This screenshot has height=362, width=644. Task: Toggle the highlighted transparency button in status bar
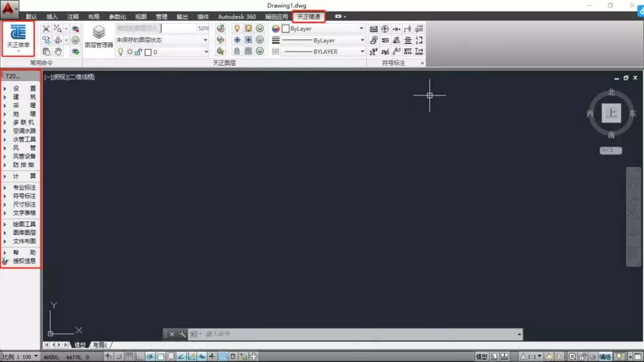[222, 357]
